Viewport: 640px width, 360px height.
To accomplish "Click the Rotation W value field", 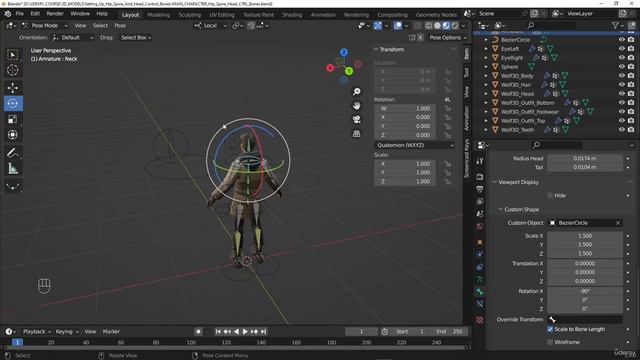I will pyautogui.click(x=404, y=109).
